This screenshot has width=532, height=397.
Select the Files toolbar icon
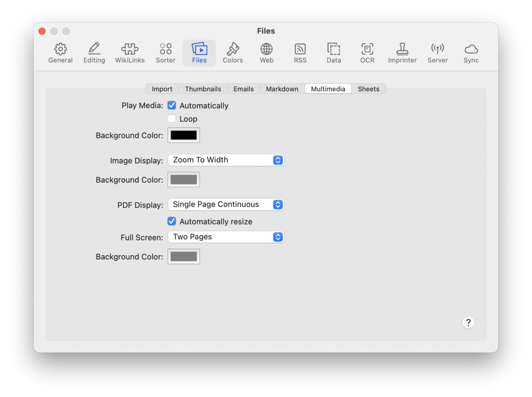pyautogui.click(x=199, y=53)
